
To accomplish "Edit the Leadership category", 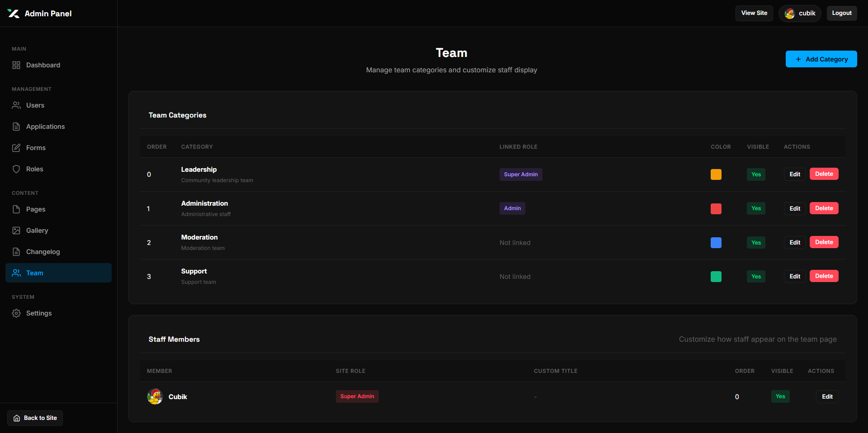I will click(795, 174).
